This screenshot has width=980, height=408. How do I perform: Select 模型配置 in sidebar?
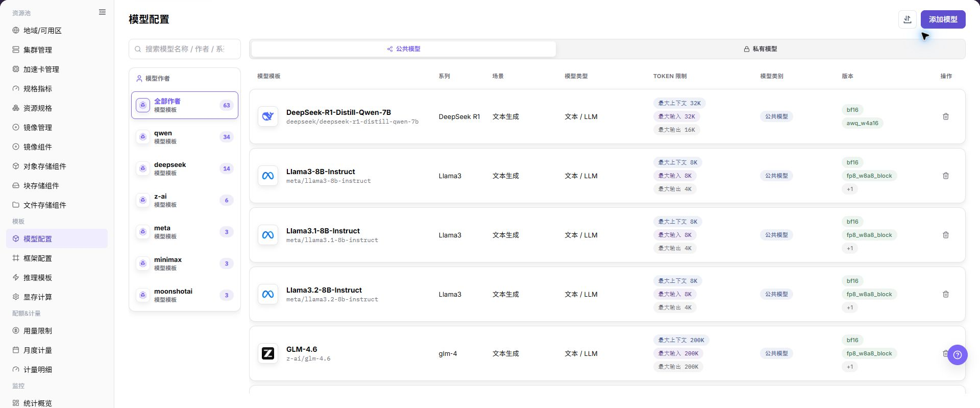click(57, 238)
